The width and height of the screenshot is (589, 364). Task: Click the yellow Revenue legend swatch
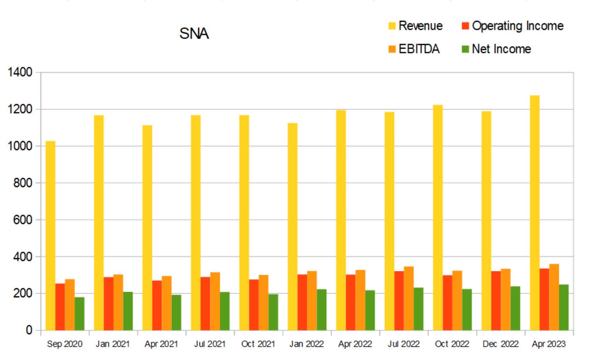(392, 26)
